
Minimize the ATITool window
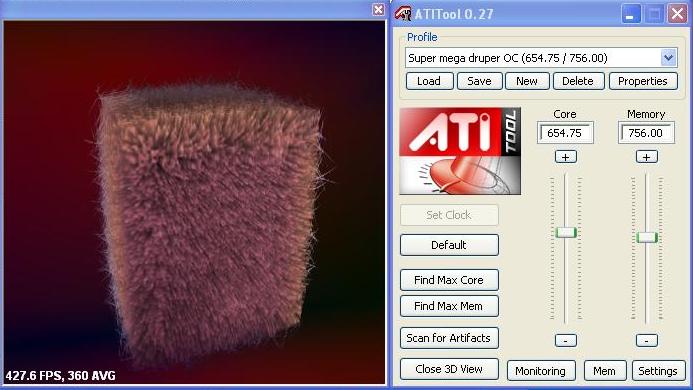click(x=631, y=14)
